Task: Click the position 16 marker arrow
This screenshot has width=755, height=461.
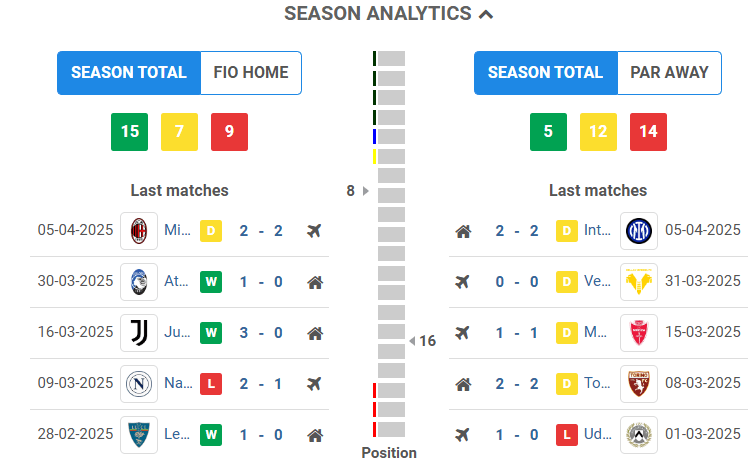Action: (x=412, y=341)
